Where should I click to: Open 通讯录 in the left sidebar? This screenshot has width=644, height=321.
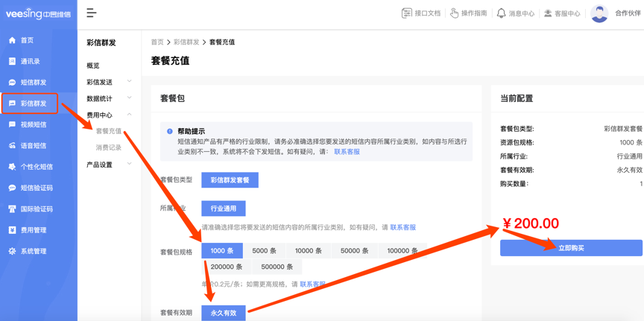(31, 62)
